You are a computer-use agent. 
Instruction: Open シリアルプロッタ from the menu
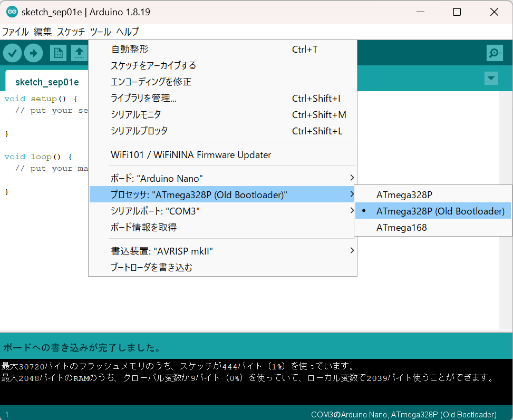point(223,131)
